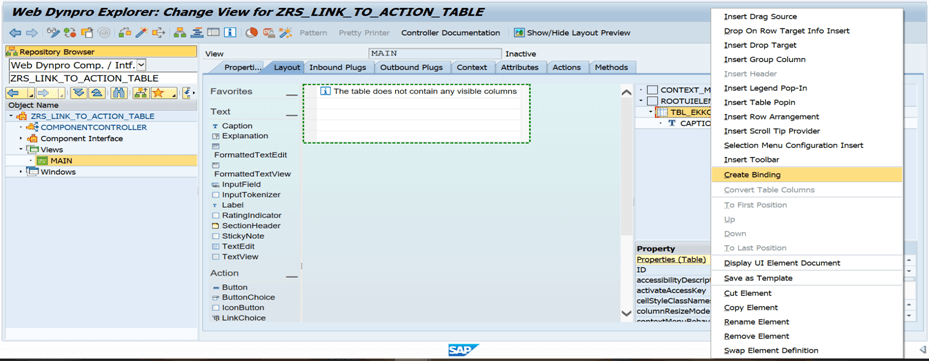Select COMPONENTCONTROLLER tree item

click(94, 127)
